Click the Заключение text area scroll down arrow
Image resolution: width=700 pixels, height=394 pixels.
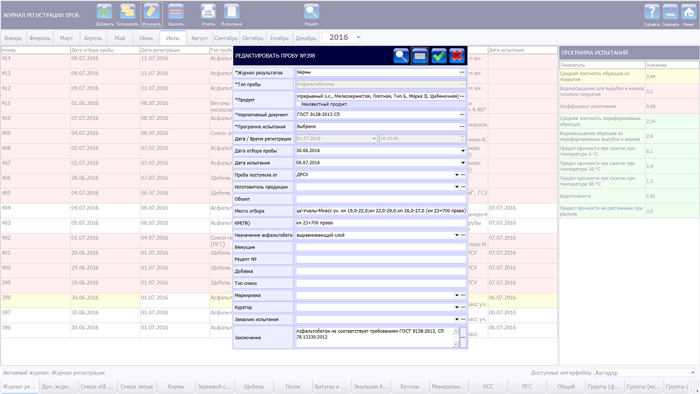456,344
